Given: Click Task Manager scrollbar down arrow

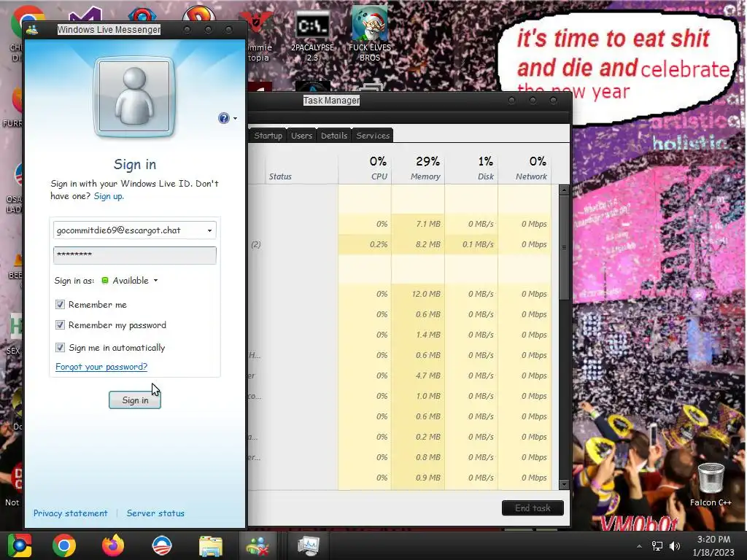Looking at the screenshot, I should 564,485.
